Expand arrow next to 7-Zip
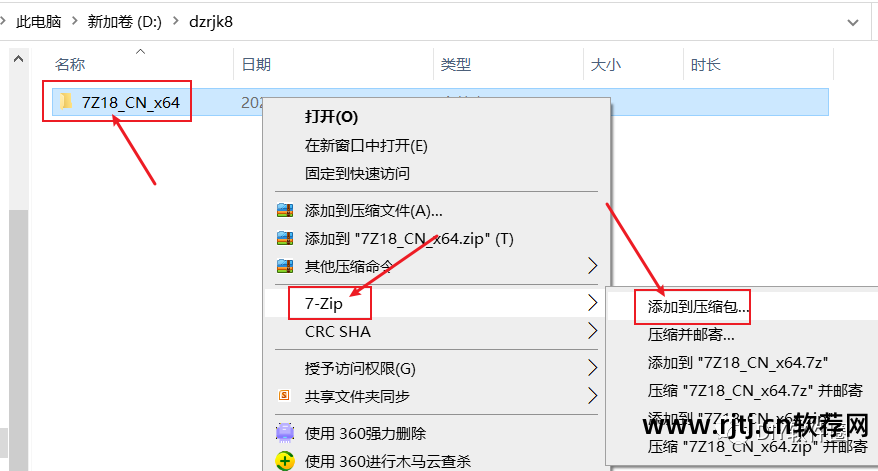The image size is (878, 471). click(592, 303)
